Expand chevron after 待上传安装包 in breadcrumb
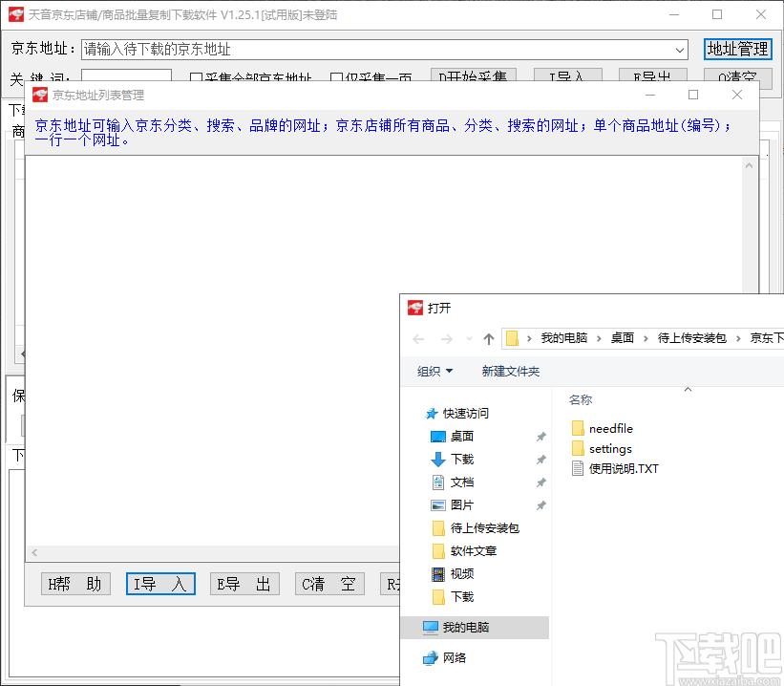The image size is (784, 686). coord(738,339)
